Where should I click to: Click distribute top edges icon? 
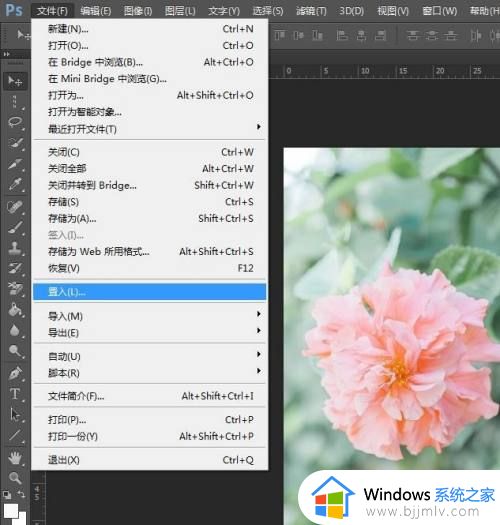413,35
